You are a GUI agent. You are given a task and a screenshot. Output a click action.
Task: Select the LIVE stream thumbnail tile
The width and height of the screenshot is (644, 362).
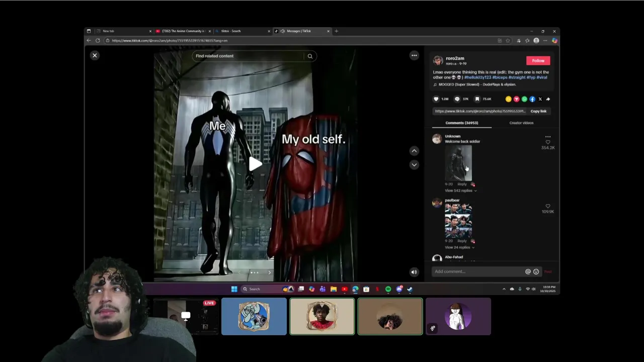(x=186, y=316)
